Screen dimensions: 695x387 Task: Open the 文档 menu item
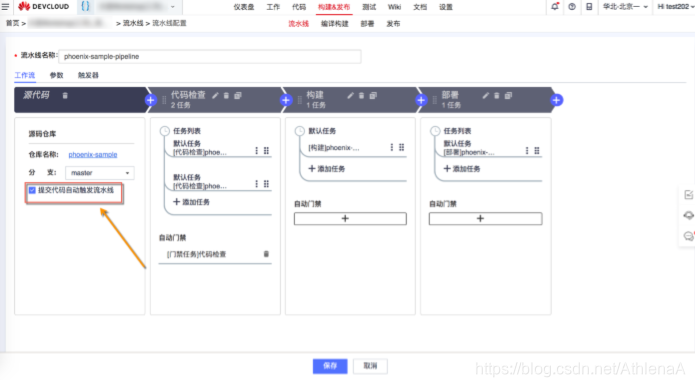coord(420,7)
